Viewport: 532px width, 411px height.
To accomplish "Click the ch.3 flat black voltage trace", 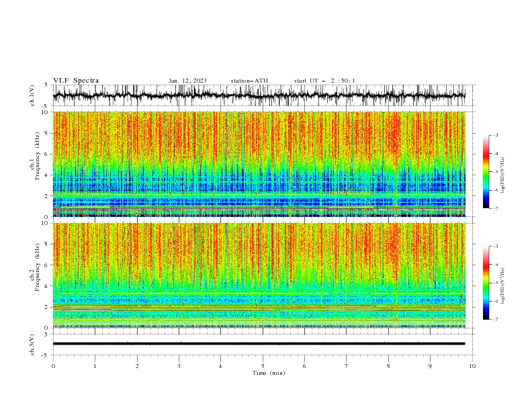I will pyautogui.click(x=259, y=344).
